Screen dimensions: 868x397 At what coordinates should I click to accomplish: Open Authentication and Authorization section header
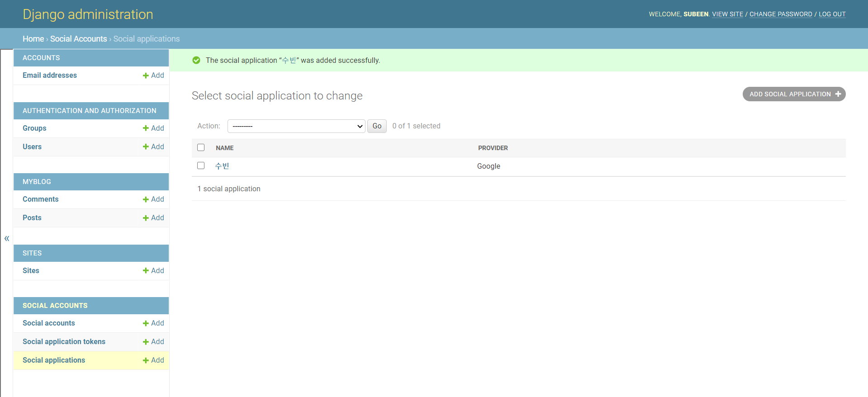pyautogui.click(x=90, y=111)
